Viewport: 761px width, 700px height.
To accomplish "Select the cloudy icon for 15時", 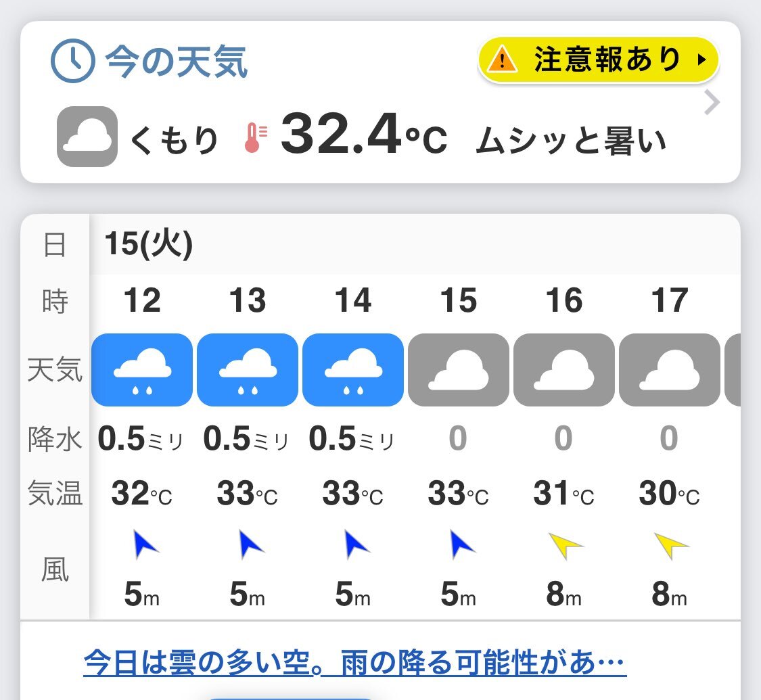I will click(459, 370).
